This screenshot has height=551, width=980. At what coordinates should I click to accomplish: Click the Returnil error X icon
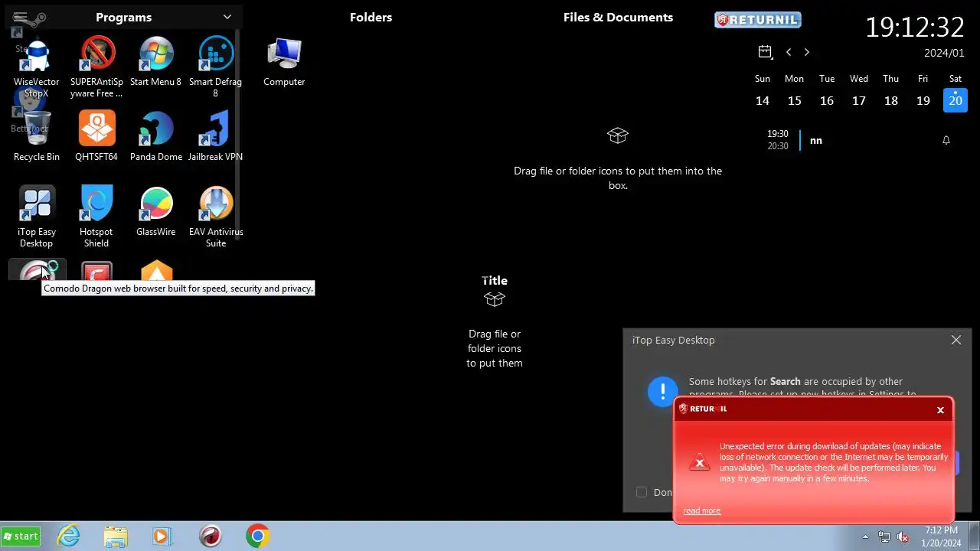coord(699,461)
